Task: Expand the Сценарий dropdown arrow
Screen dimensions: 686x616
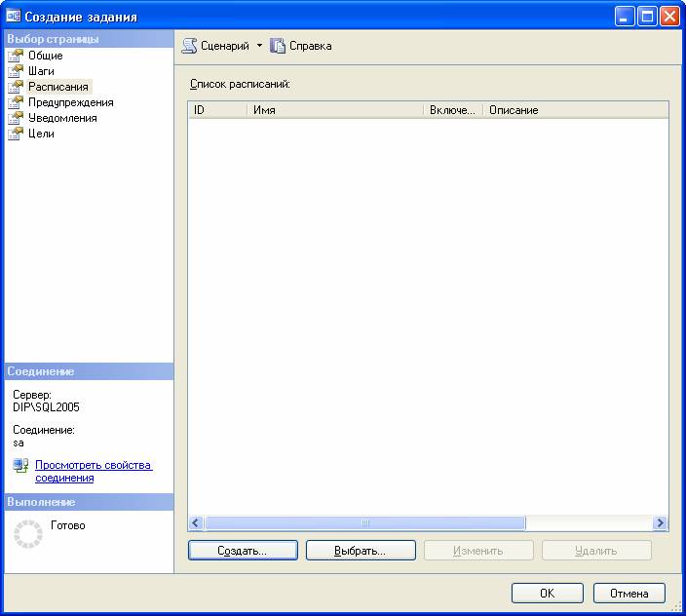Action: (259, 46)
